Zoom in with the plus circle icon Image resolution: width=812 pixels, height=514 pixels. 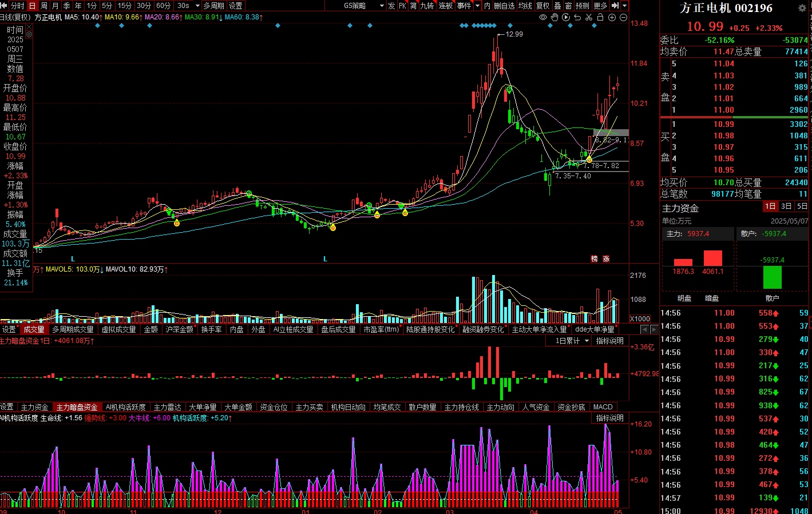point(612,17)
